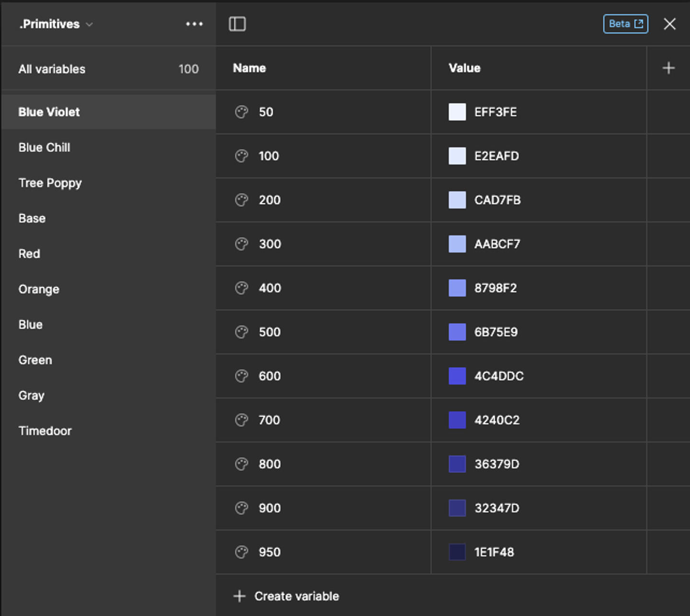Open the Beta external link

coord(625,24)
